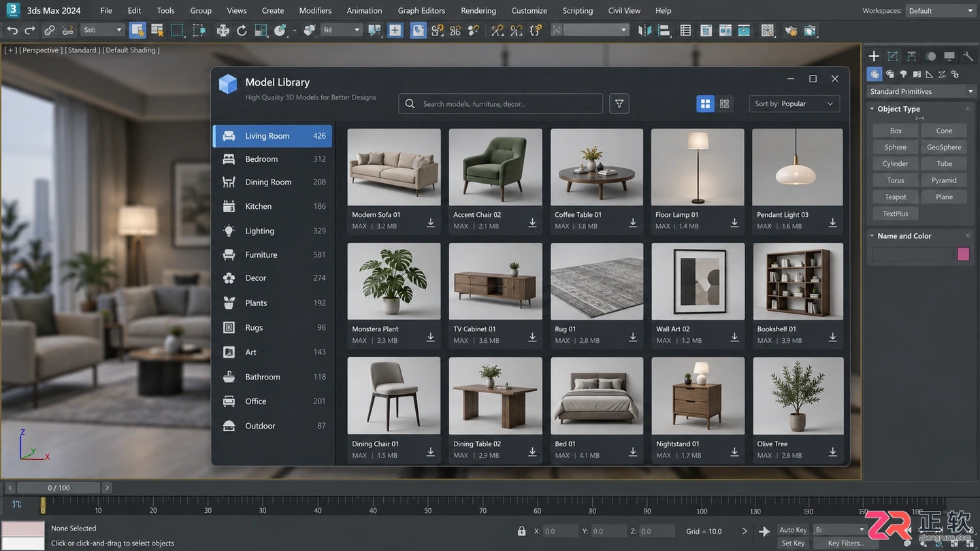Image resolution: width=980 pixels, height=551 pixels.
Task: Select the Link tool (chain icon)
Action: (x=50, y=30)
